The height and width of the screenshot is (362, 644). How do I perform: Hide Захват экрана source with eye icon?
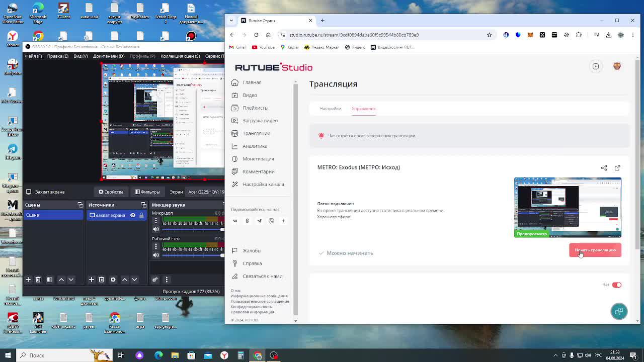(x=133, y=215)
